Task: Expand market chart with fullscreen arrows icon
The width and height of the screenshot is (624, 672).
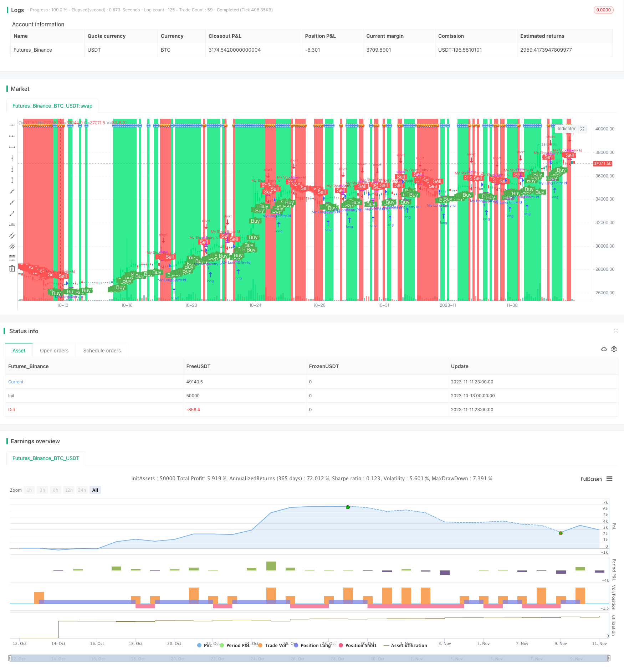Action: coord(582,129)
